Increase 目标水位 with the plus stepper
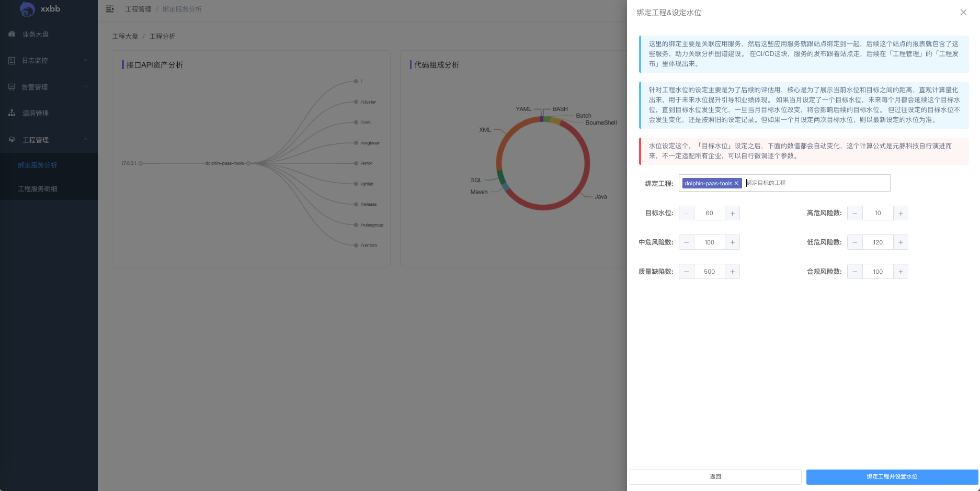 coord(732,213)
